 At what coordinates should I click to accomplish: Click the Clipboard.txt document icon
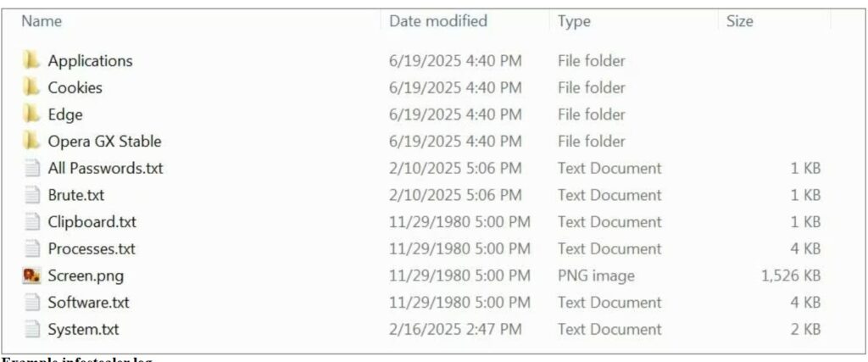point(33,222)
